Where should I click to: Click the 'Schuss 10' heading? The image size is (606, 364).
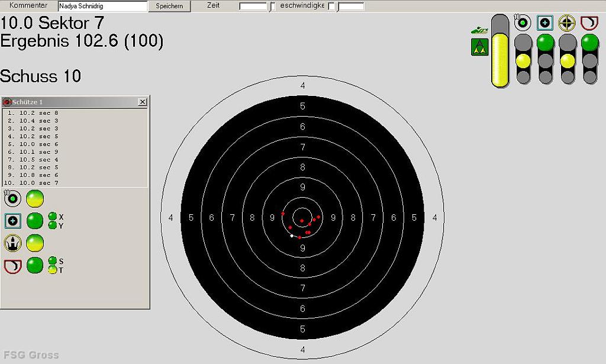click(41, 76)
